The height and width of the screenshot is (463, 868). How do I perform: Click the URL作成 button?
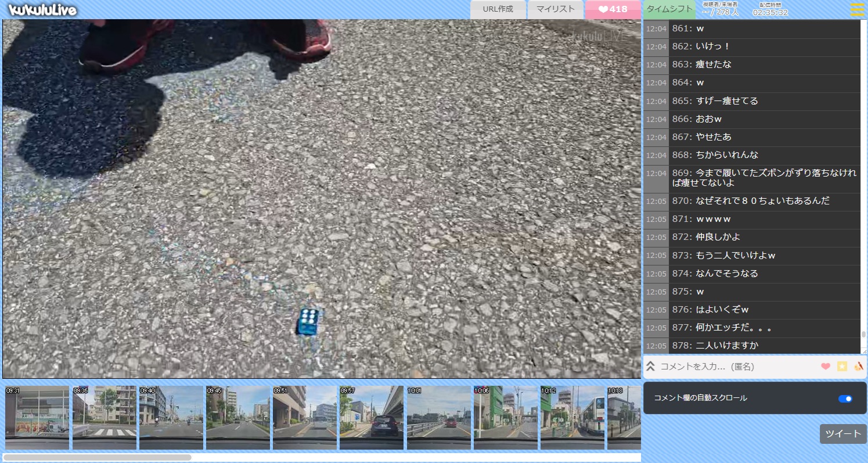[x=498, y=9]
